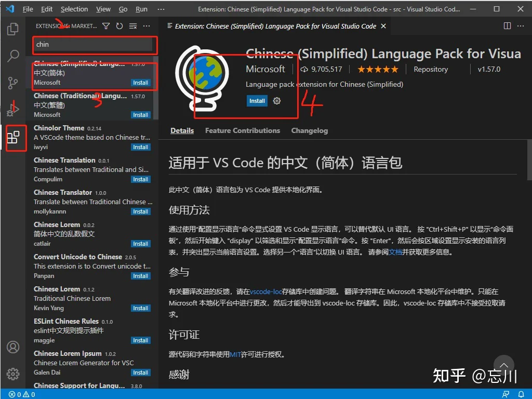Open the feedback icon in status bar
This screenshot has width=532, height=399.
tap(506, 394)
